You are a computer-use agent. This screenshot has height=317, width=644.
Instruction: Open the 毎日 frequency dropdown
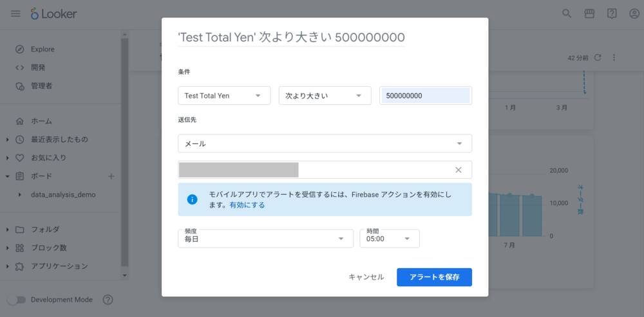pos(265,239)
